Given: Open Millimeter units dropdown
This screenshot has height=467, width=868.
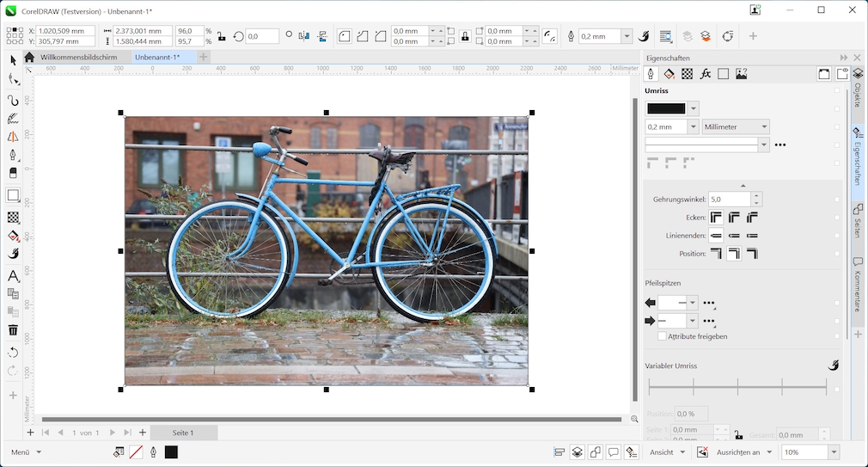Looking at the screenshot, I should point(736,127).
